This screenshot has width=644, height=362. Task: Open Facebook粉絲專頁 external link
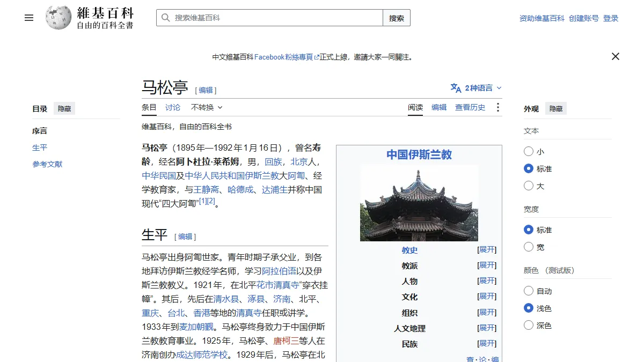(287, 57)
